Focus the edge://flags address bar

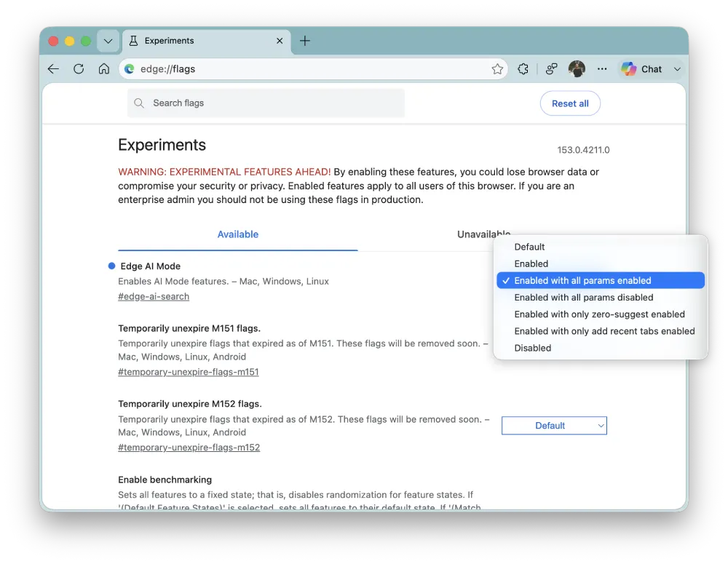pyautogui.click(x=313, y=69)
